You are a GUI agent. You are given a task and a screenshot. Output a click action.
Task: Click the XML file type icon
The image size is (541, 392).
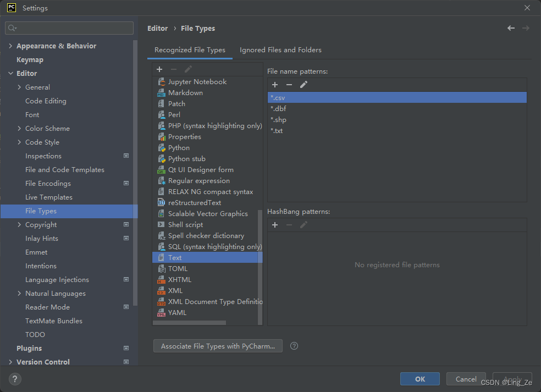161,291
